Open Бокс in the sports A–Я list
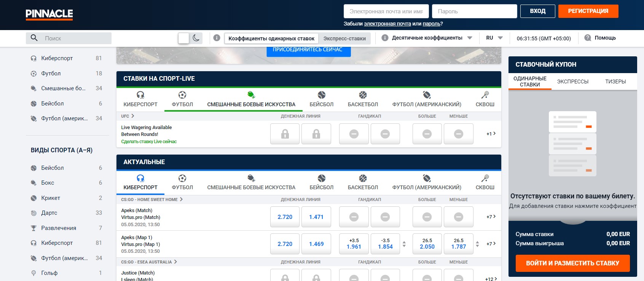The image size is (644, 281). pos(66,183)
